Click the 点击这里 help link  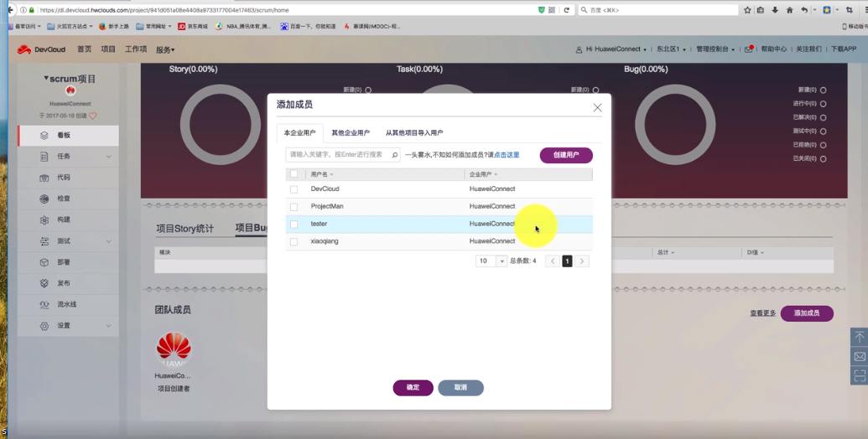point(507,155)
